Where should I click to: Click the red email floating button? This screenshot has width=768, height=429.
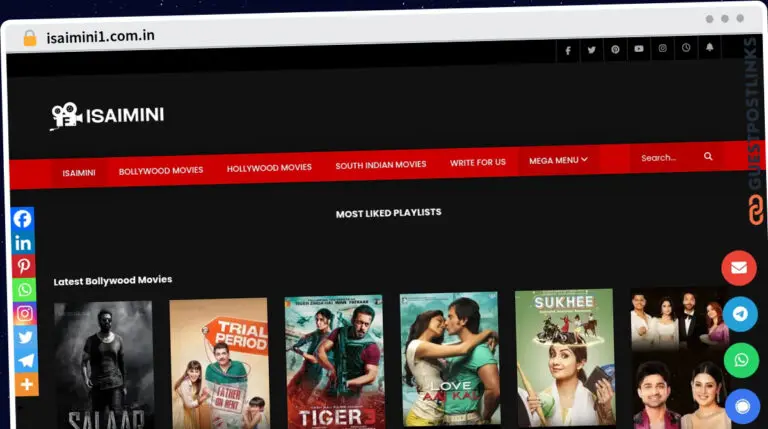tap(739, 268)
